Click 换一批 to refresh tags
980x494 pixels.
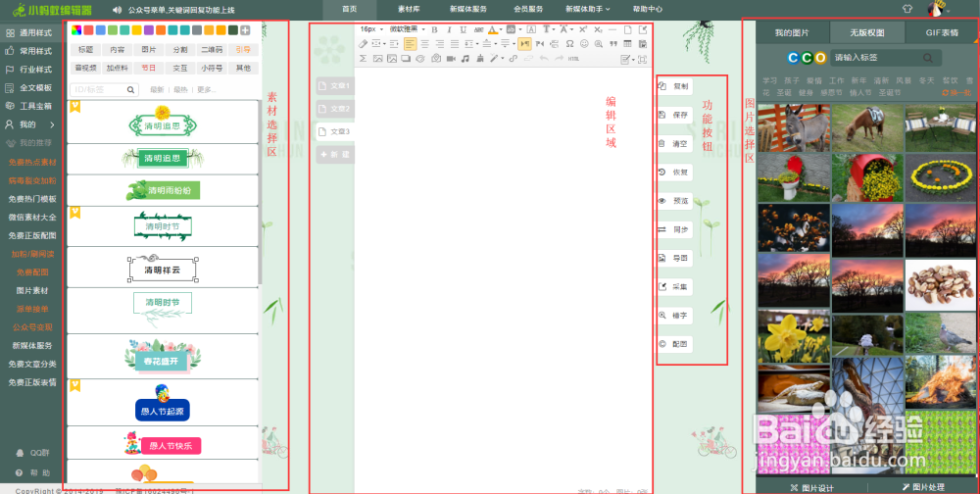click(956, 92)
